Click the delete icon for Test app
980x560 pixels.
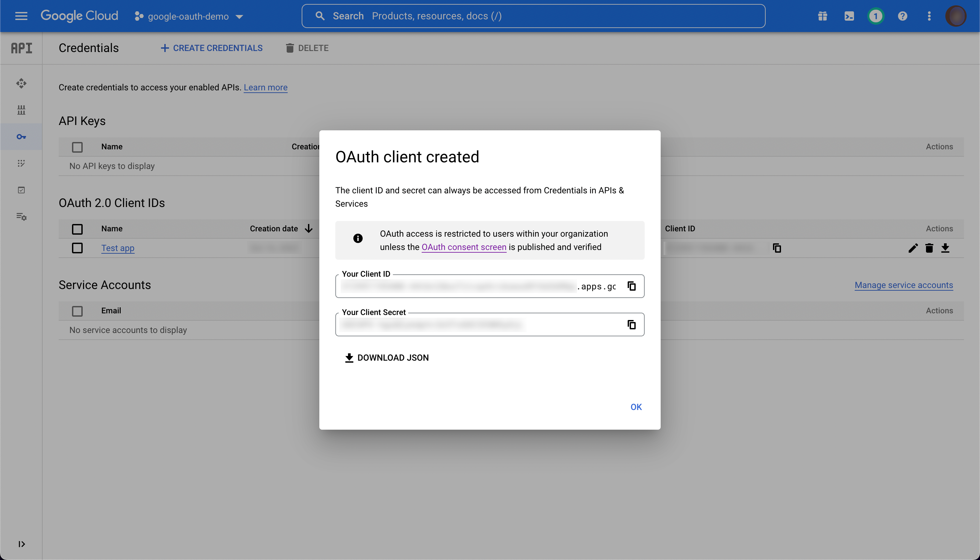[x=930, y=248]
